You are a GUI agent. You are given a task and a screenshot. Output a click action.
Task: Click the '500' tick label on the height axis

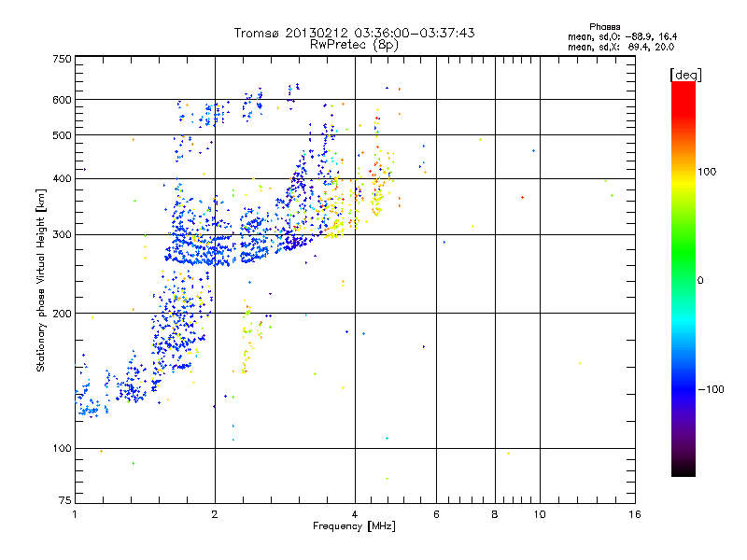click(62, 135)
